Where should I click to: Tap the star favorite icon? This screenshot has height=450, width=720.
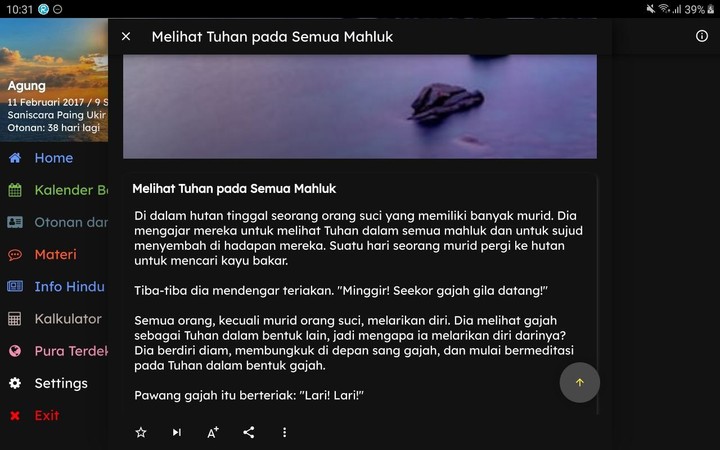pos(141,432)
